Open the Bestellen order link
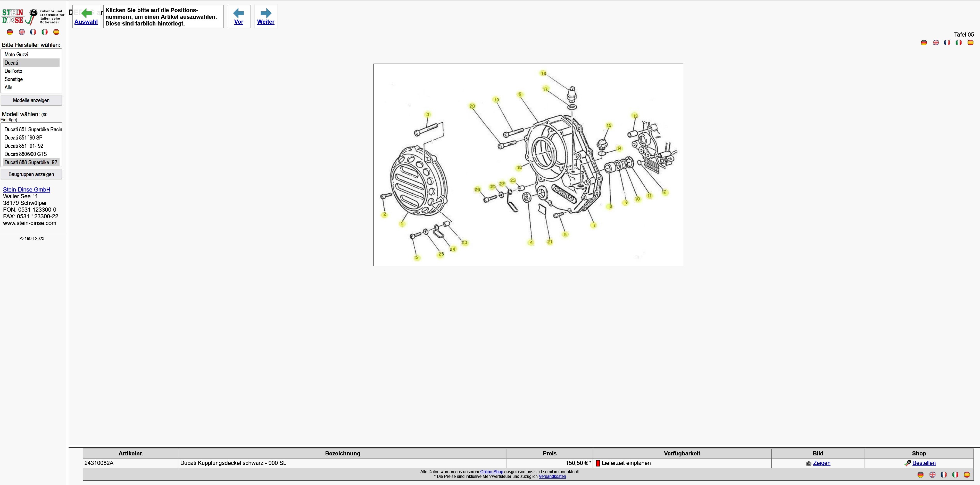Viewport: 980px width, 485px height. click(x=924, y=463)
